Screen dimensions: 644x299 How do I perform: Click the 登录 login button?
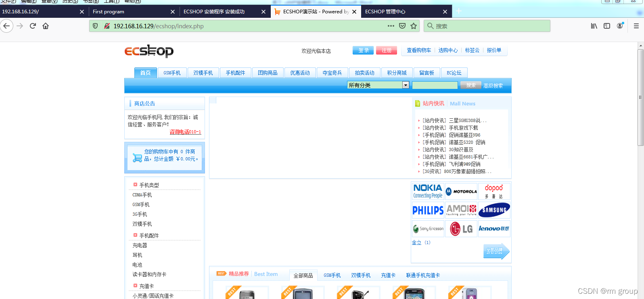click(363, 51)
